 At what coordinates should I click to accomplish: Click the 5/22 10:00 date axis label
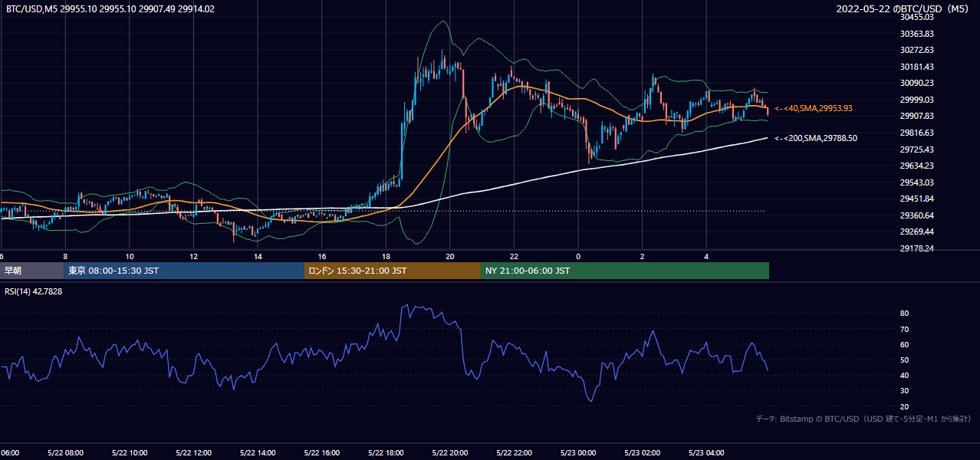130,453
